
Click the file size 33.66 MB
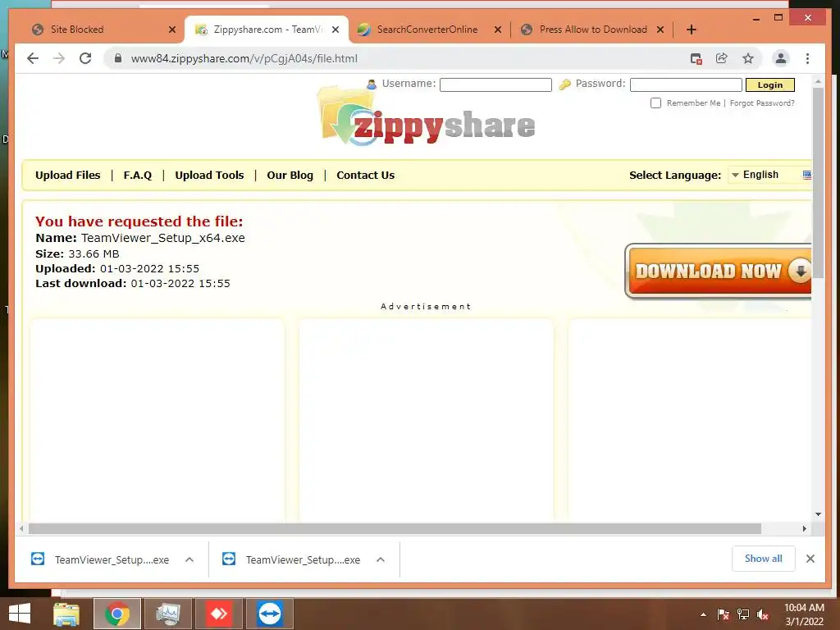94,254
